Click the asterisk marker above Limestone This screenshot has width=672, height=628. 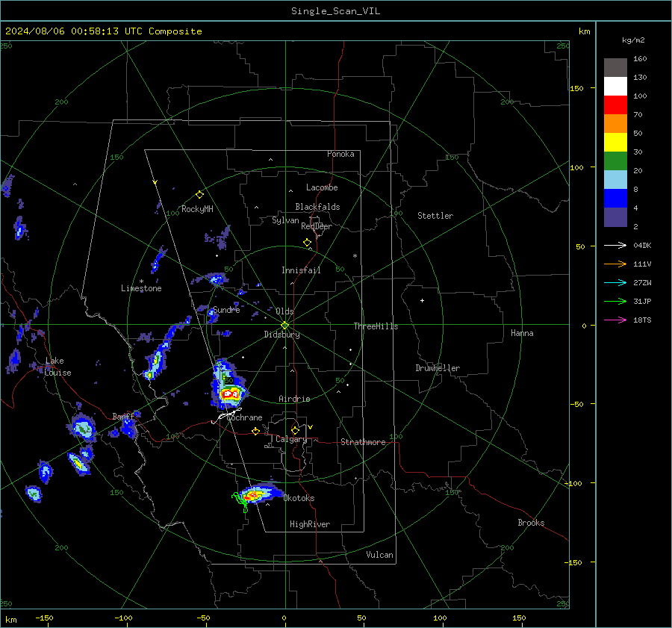(141, 282)
